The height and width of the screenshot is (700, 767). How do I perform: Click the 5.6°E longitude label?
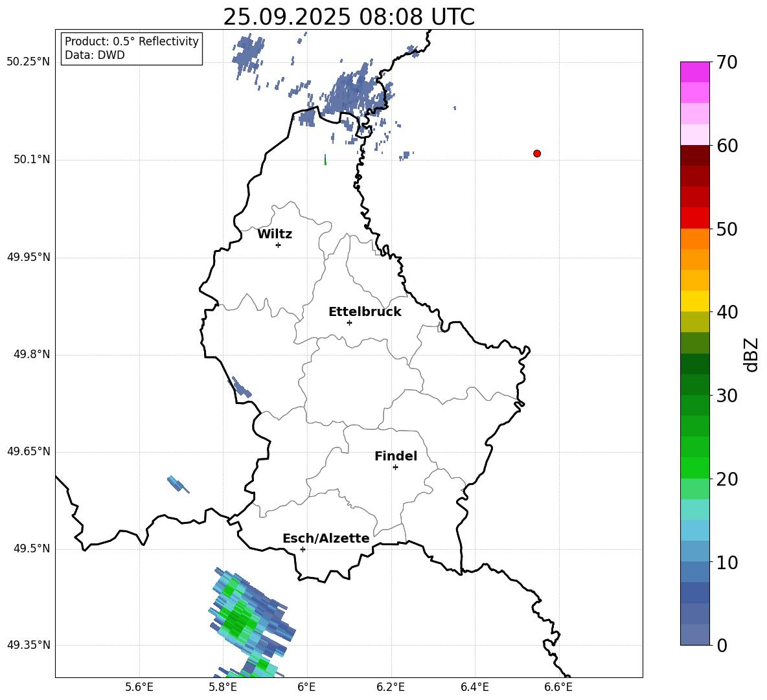[139, 687]
